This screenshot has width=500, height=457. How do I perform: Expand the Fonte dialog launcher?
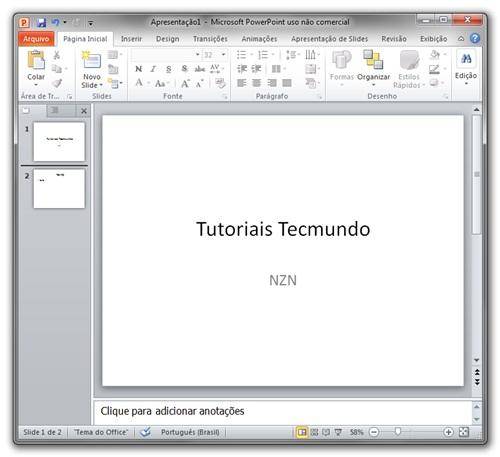coord(225,97)
